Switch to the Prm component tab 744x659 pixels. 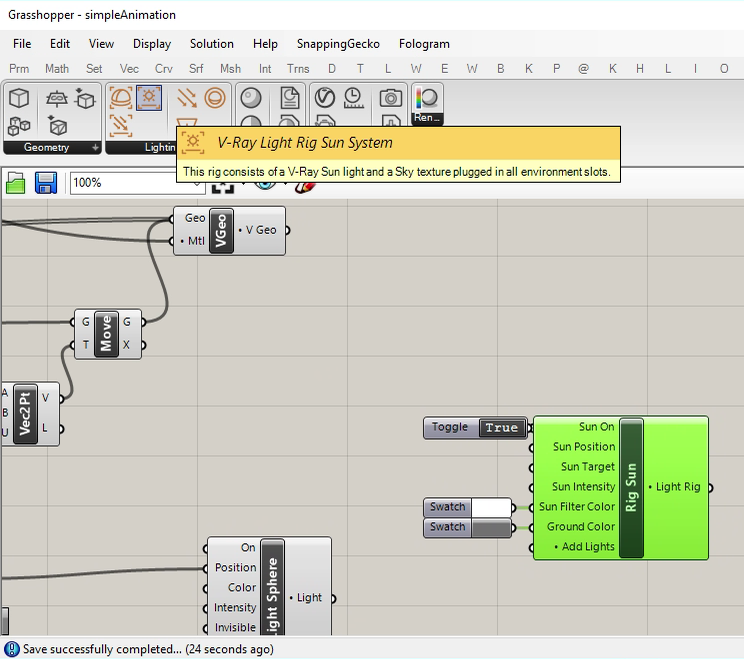(x=19, y=69)
